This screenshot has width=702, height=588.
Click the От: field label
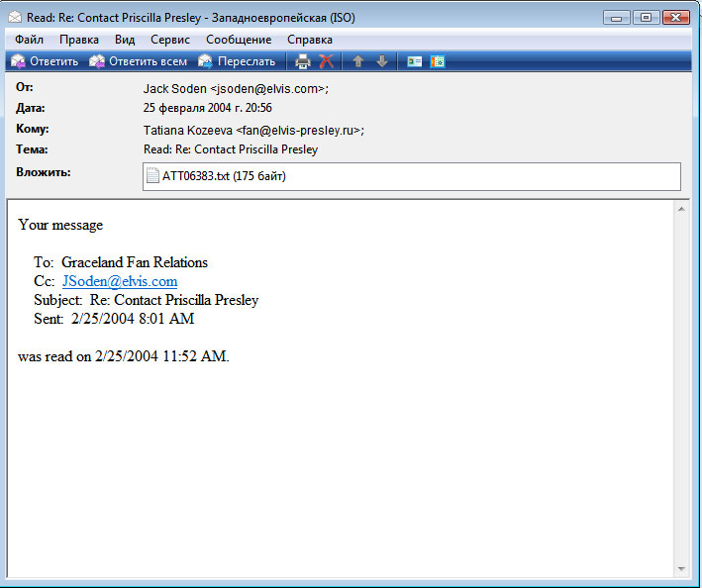tap(24, 87)
